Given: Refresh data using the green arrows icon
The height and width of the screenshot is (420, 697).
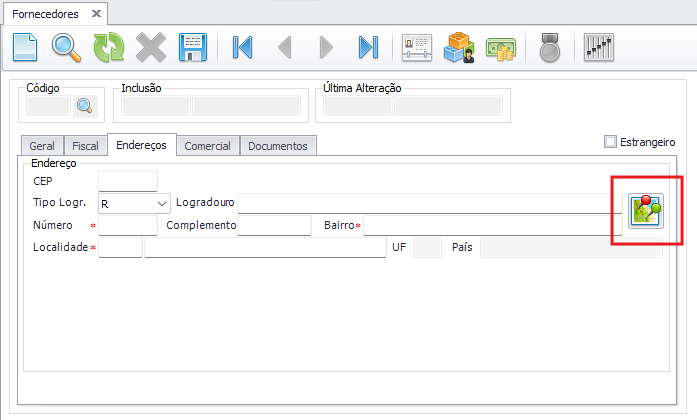Looking at the screenshot, I should [x=107, y=47].
